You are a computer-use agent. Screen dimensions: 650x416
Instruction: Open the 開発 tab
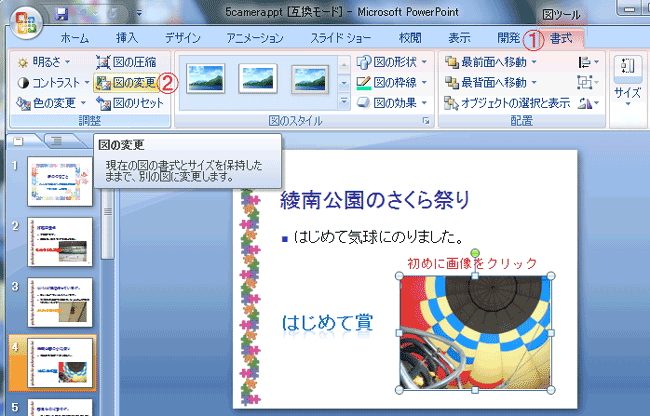tap(508, 38)
